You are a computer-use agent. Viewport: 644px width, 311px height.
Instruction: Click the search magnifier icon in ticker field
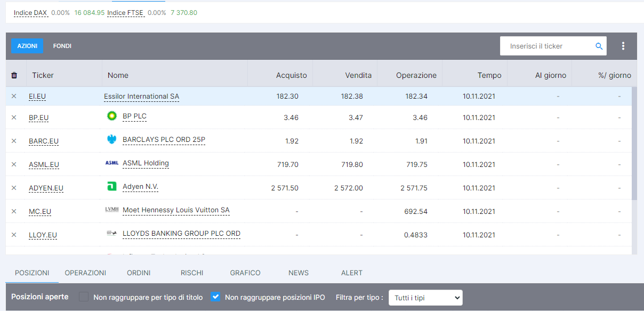599,46
